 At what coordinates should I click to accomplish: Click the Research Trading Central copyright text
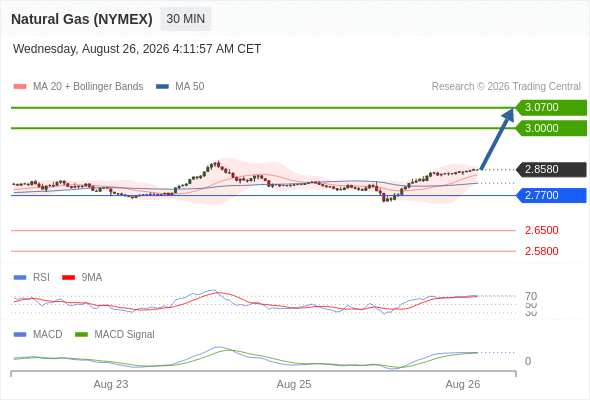click(506, 87)
